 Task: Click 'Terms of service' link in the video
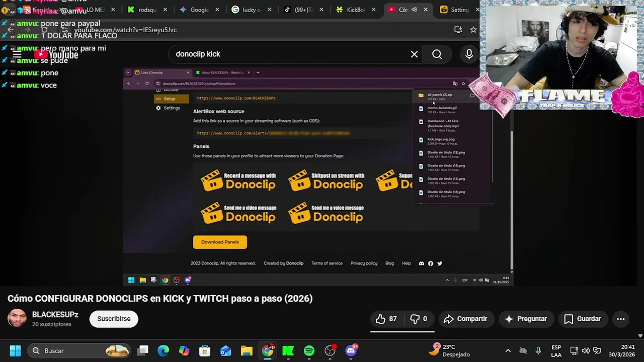coord(327,263)
